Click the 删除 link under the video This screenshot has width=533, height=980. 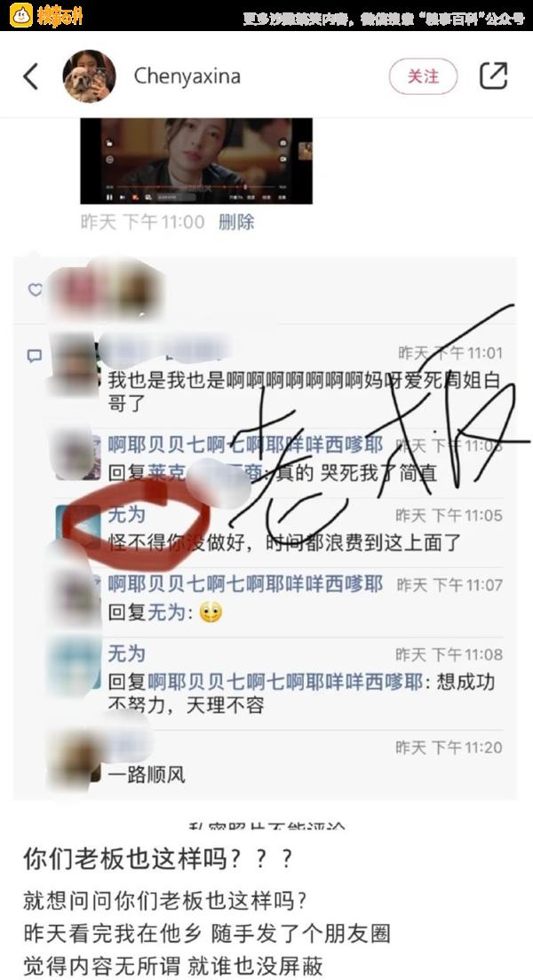point(236,222)
